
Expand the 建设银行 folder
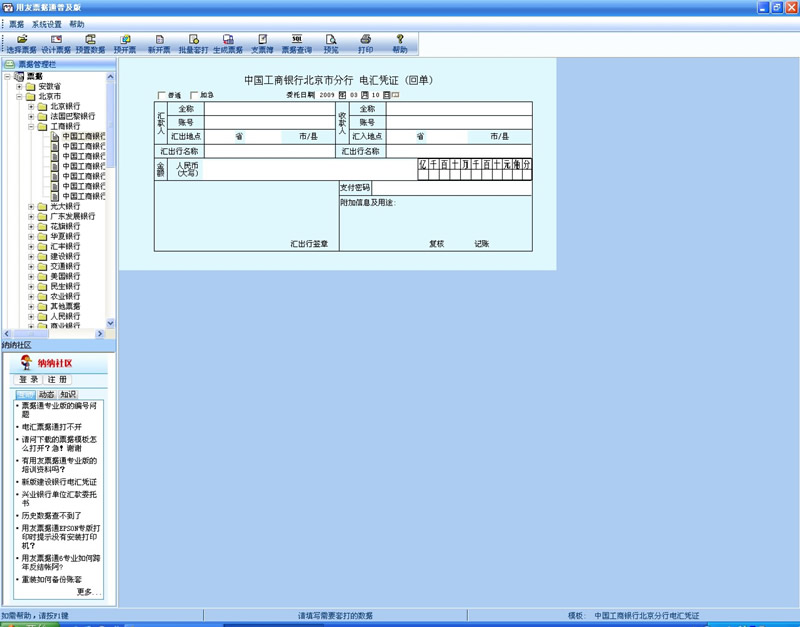tap(31, 257)
